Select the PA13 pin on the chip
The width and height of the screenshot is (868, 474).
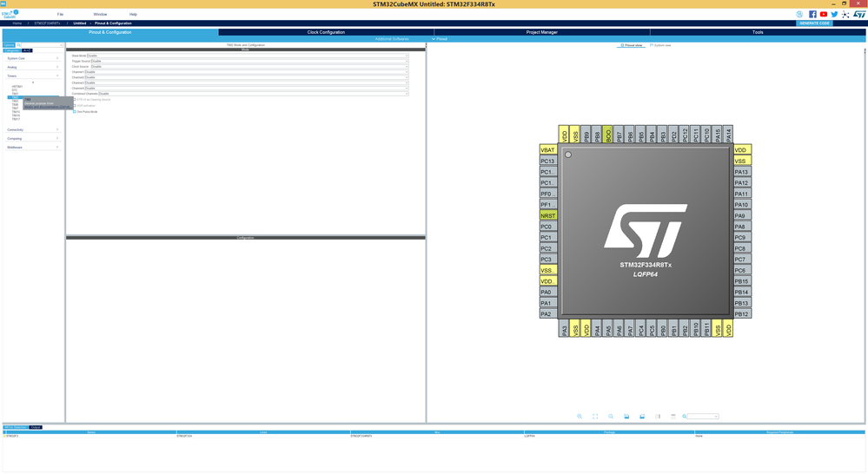[x=742, y=172]
